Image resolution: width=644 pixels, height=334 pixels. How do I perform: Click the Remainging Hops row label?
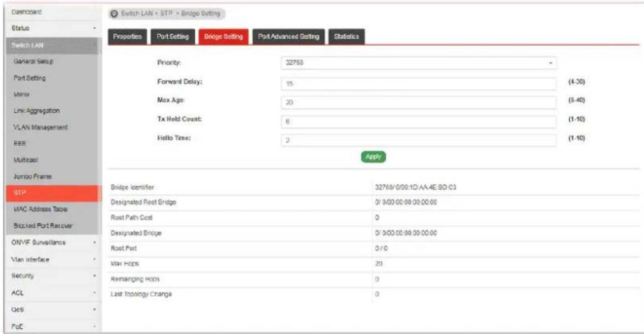[x=135, y=279]
